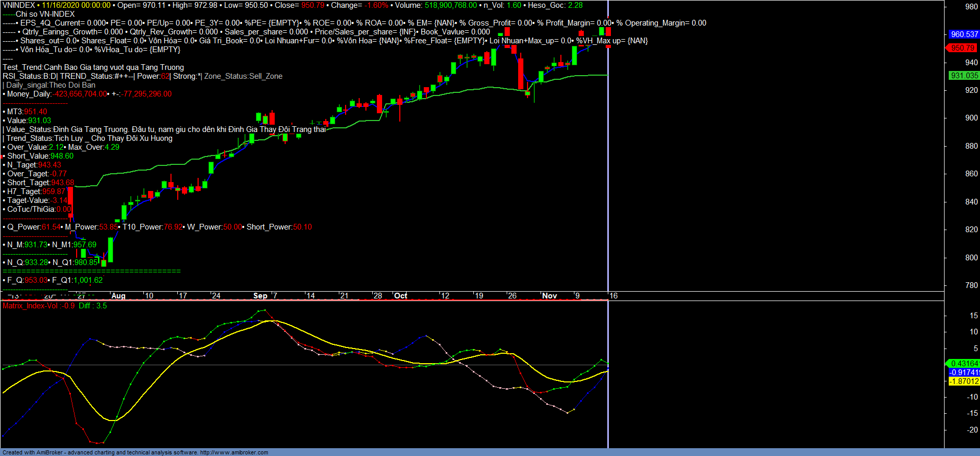The width and height of the screenshot is (980, 456).
Task: Click the VNINDEX ticker name in title
Action: point(19,5)
